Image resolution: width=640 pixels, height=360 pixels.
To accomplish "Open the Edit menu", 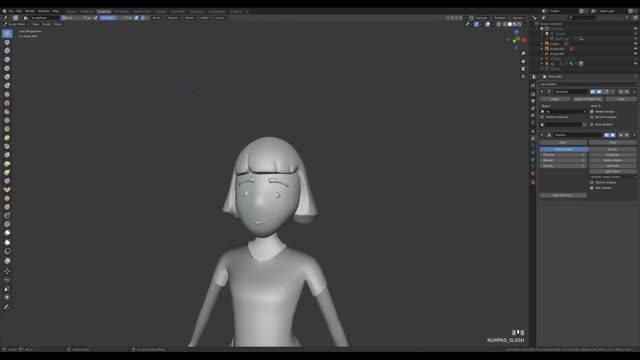I will pyautogui.click(x=19, y=11).
